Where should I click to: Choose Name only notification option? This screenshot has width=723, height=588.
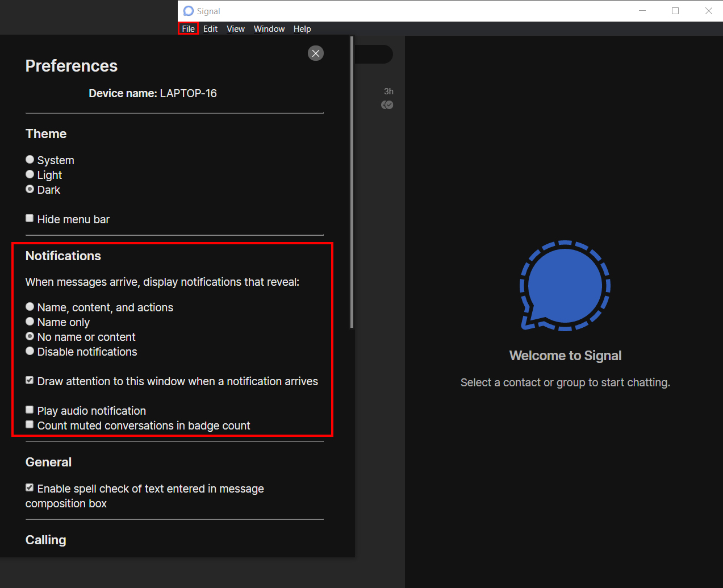30,322
